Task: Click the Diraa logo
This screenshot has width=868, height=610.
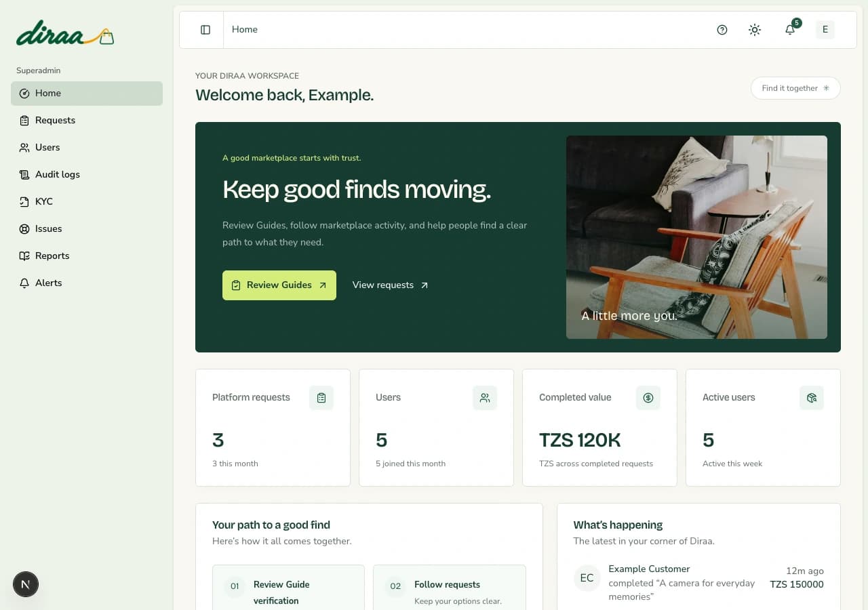Action: [65, 34]
